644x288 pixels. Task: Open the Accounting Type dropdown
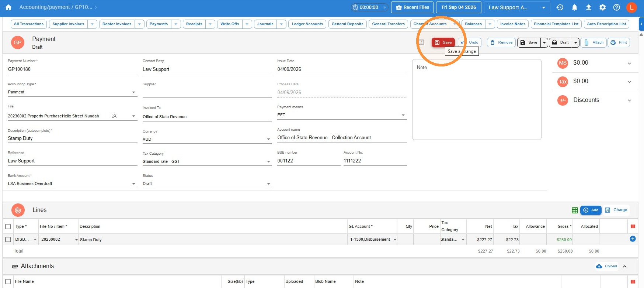tap(72, 92)
